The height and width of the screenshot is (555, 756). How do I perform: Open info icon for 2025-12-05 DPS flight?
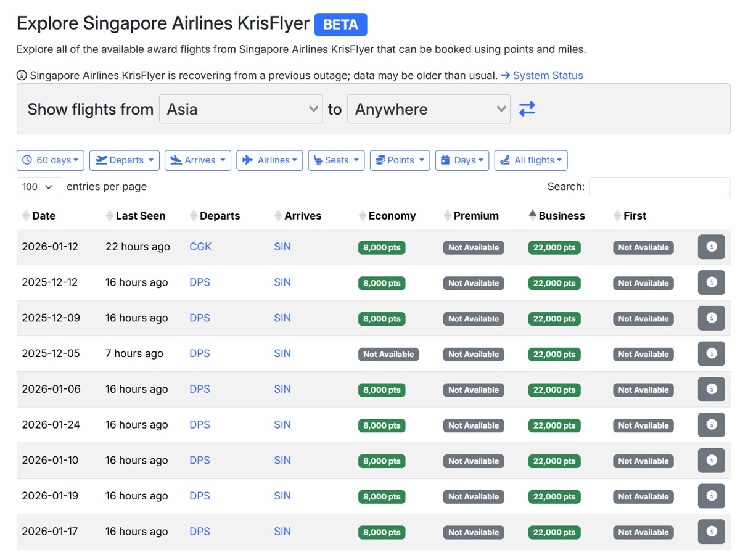click(x=711, y=353)
